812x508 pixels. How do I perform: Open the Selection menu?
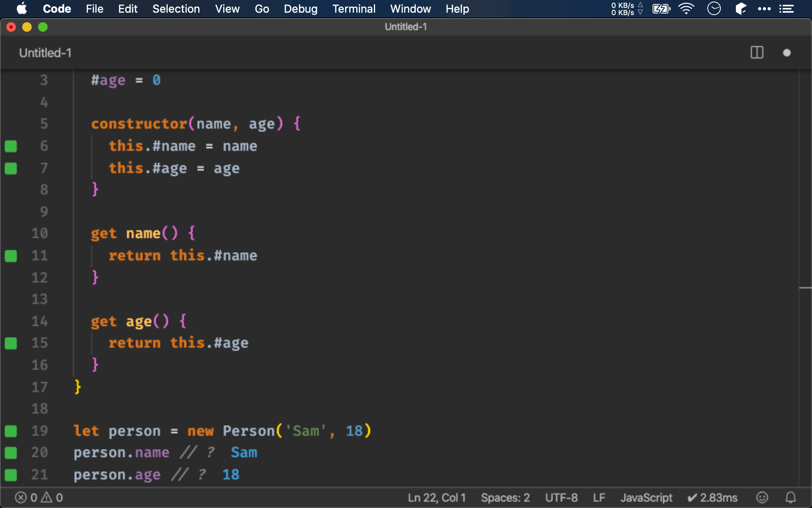(176, 9)
